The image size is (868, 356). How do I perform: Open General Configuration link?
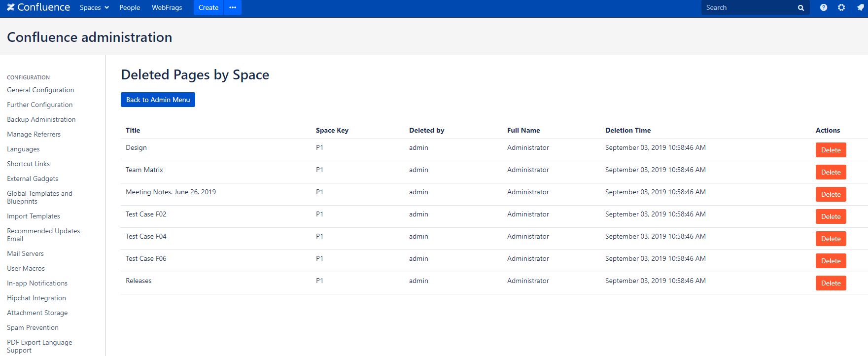pos(40,90)
